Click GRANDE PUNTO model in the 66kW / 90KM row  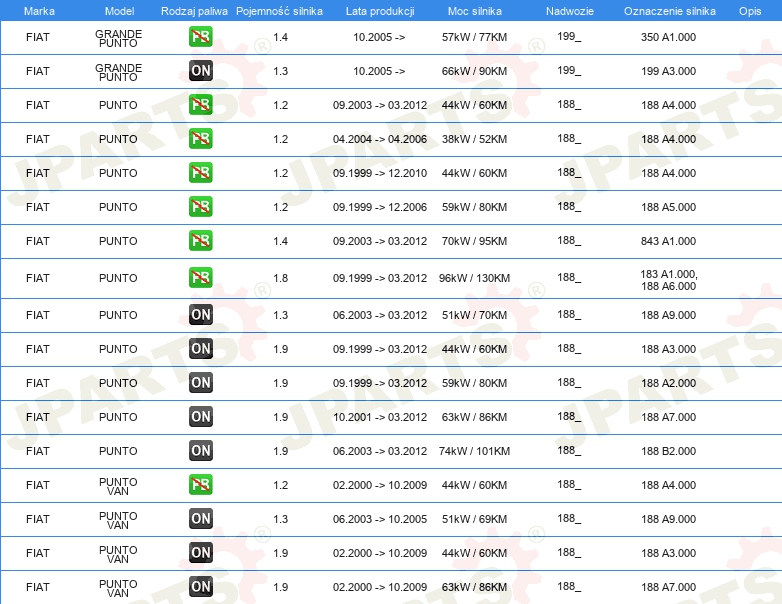click(118, 72)
